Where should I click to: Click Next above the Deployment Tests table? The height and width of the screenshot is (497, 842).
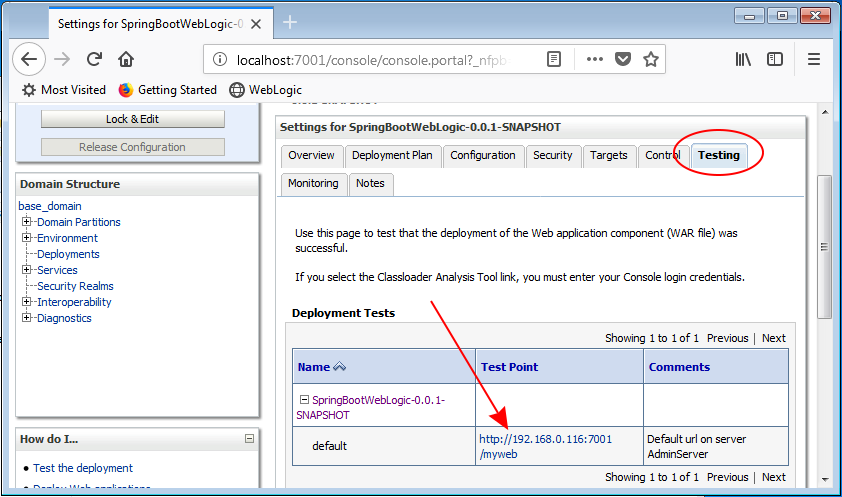(x=773, y=338)
